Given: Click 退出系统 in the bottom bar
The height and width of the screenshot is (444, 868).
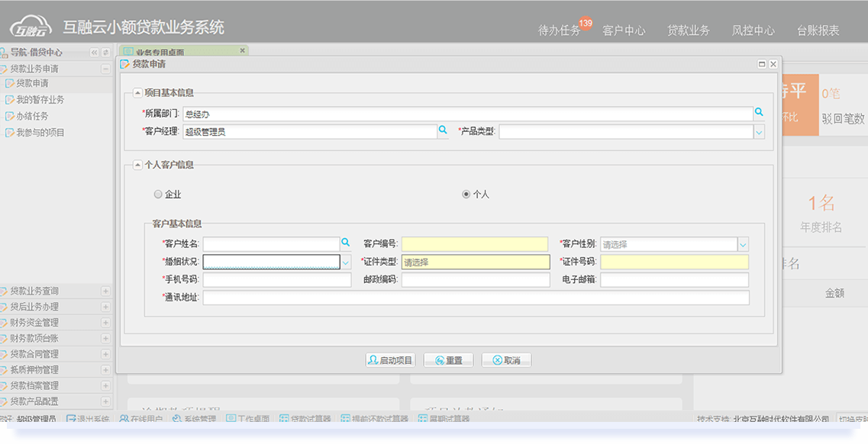Looking at the screenshot, I should [88, 419].
